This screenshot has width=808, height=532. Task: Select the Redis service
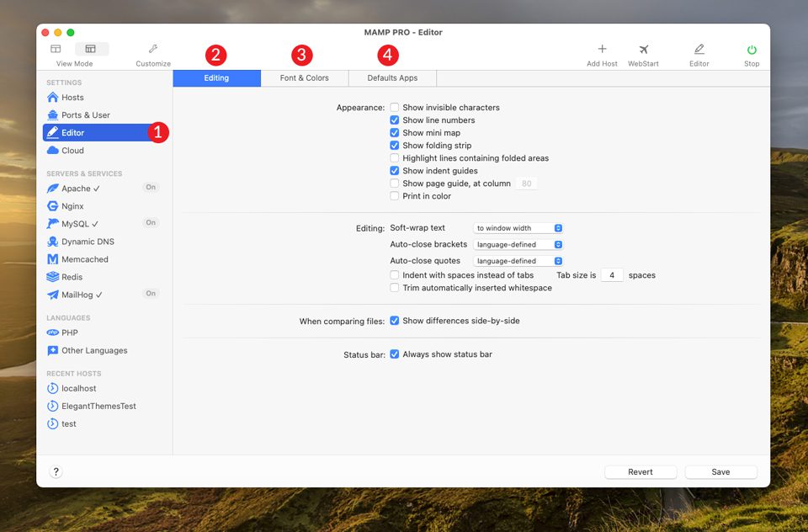(65, 276)
